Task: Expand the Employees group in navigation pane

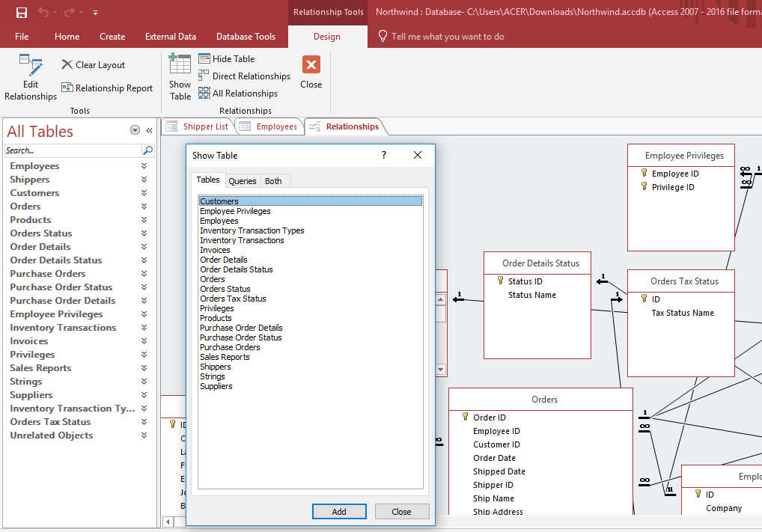Action: pos(144,166)
